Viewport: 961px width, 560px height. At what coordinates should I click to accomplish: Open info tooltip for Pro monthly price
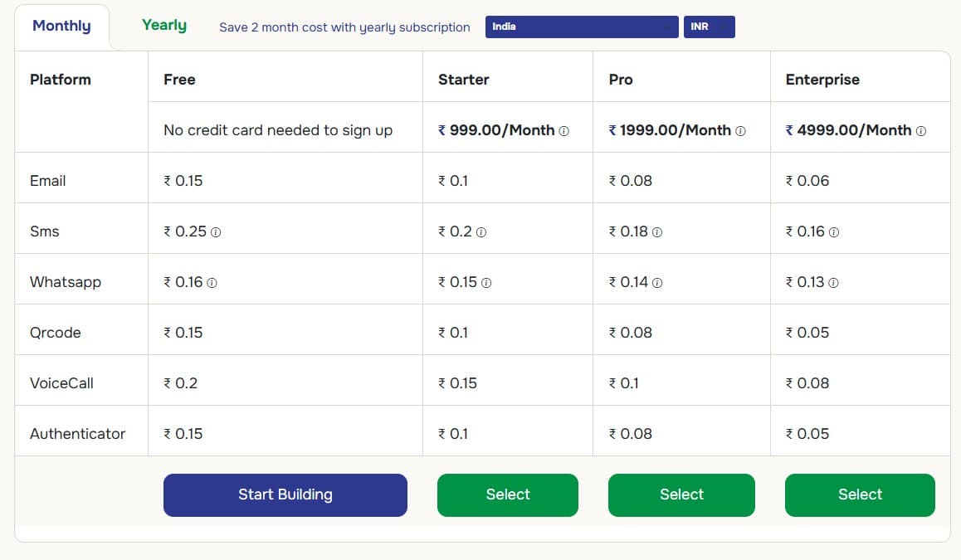coord(742,130)
